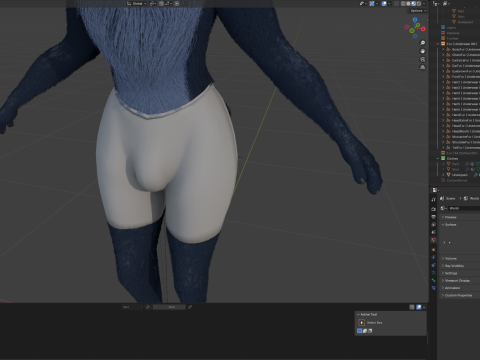
Task: Expand the Custom Properties panel
Action: pos(460,295)
